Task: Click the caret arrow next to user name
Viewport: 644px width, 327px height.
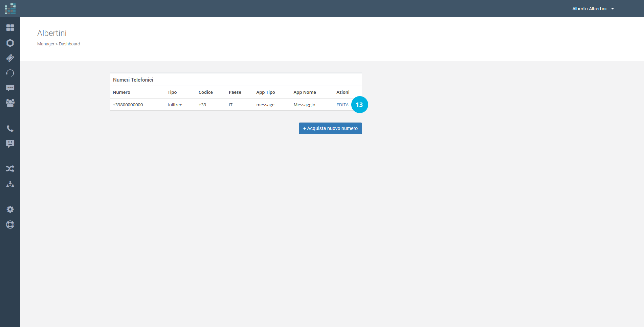Action: 613,9
